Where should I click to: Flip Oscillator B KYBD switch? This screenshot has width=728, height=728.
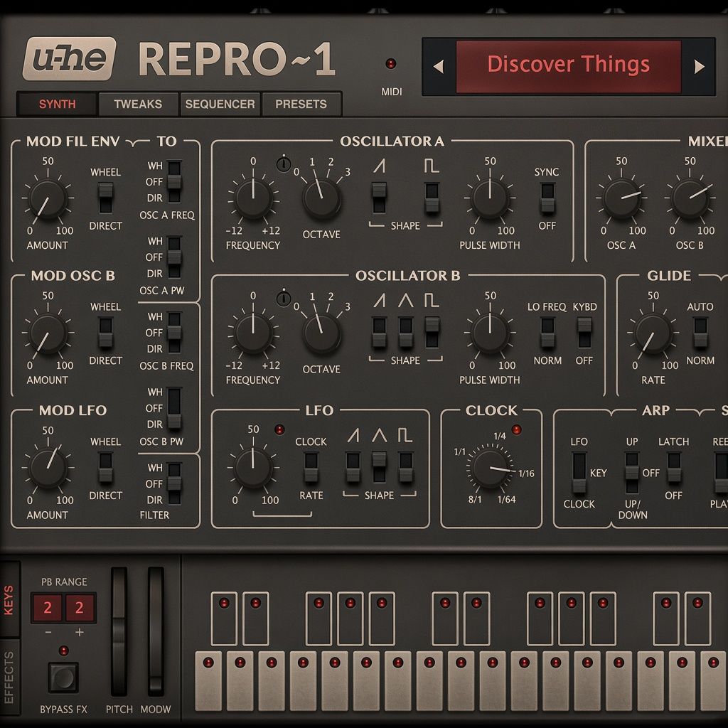[584, 333]
